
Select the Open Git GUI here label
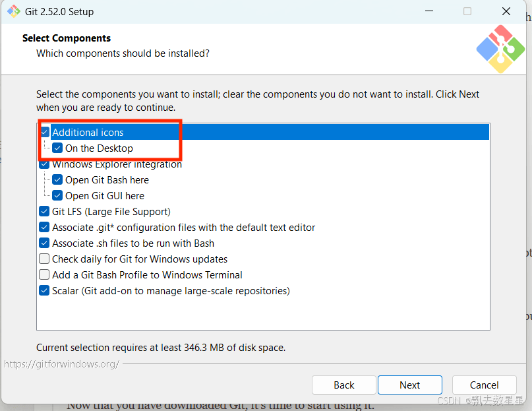pyautogui.click(x=105, y=196)
